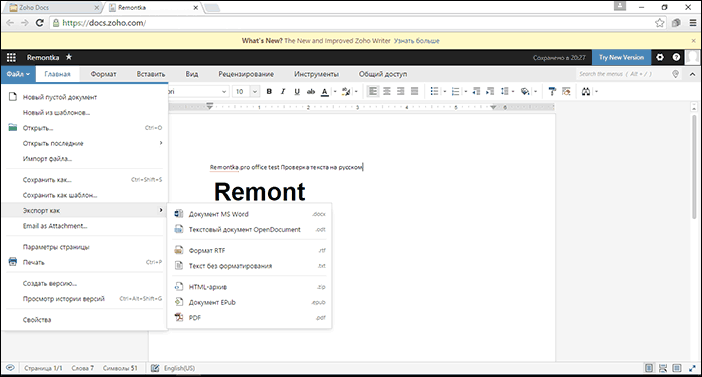Mark document favorite with star icon
This screenshot has height=377, width=702.
coord(68,57)
